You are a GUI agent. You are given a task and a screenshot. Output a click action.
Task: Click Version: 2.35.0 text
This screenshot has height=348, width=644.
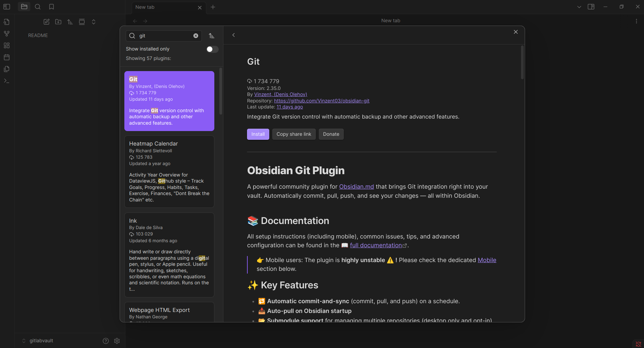click(264, 88)
